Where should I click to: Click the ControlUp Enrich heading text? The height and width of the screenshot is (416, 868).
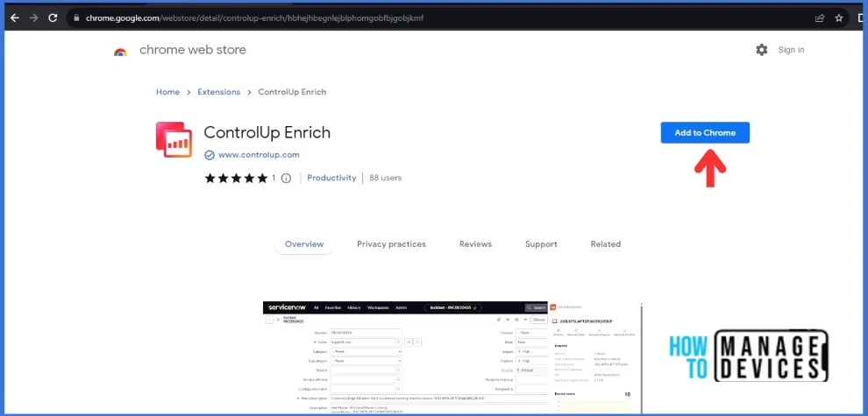267,133
